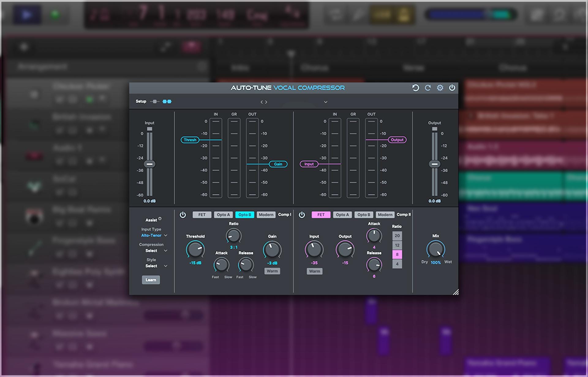The height and width of the screenshot is (377, 588).
Task: Toggle Comp II power button
Action: (x=302, y=215)
